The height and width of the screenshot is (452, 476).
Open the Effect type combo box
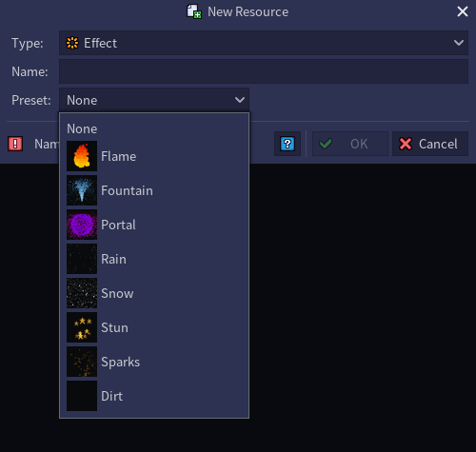[x=264, y=43]
